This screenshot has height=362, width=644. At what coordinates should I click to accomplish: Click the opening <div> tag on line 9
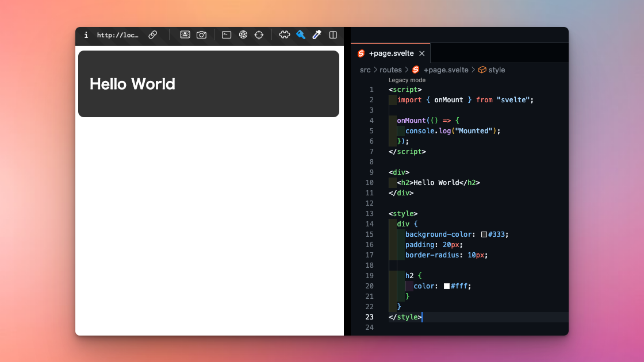399,172
